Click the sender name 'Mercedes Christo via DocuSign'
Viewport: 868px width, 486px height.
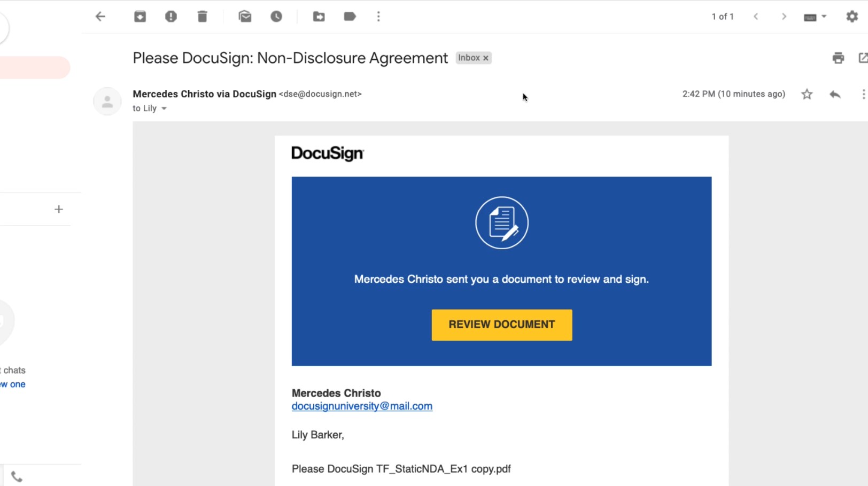204,94
